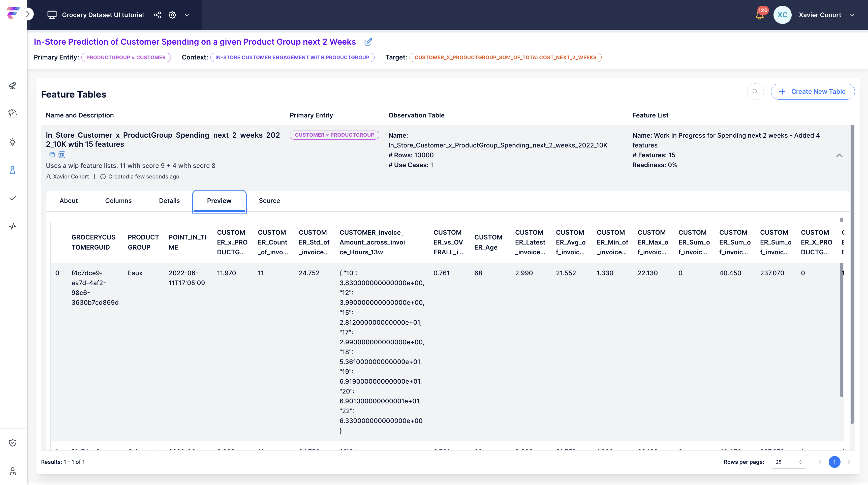Click the PRODUCTGROUP × CUSTOMER primary entity tag
Image resolution: width=868 pixels, height=485 pixels.
(126, 57)
